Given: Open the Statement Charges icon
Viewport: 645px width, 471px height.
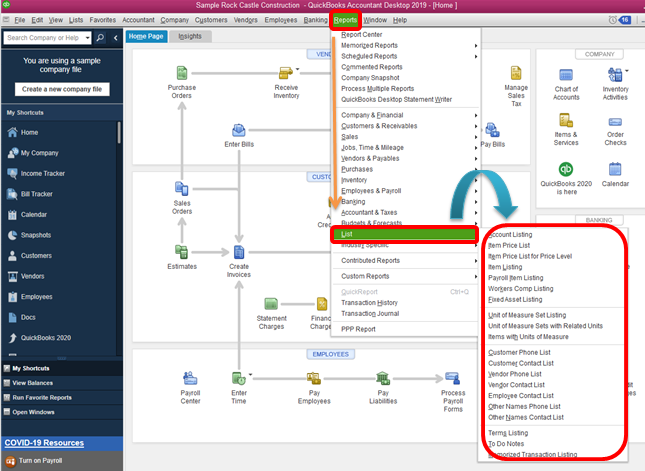Looking at the screenshot, I should [x=271, y=304].
